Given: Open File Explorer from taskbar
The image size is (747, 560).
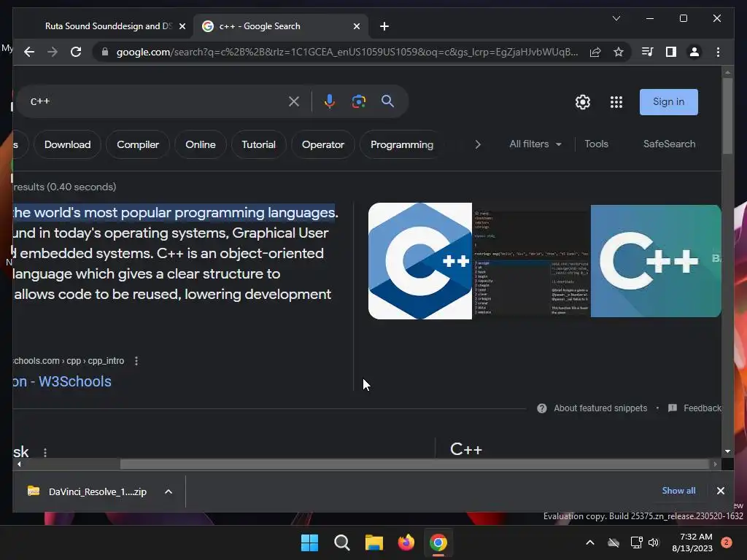Looking at the screenshot, I should [x=374, y=542].
